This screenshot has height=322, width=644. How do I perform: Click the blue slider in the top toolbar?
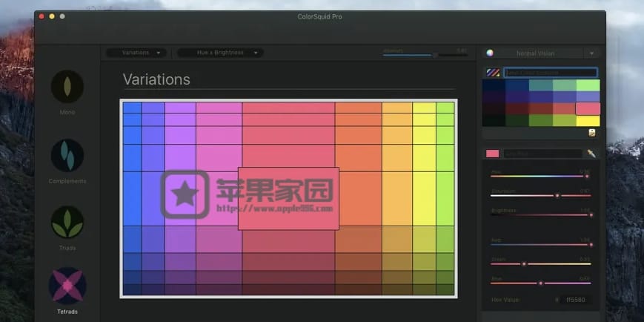(425, 55)
